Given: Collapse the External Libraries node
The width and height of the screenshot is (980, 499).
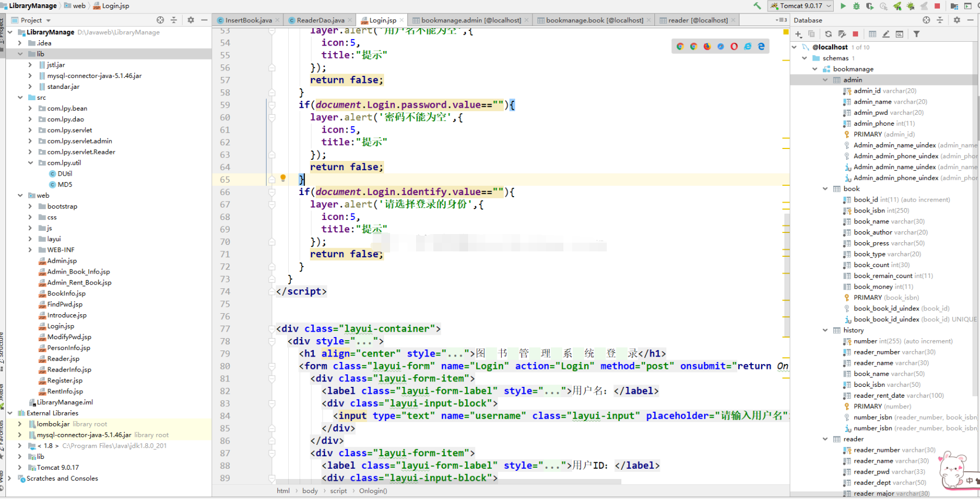Looking at the screenshot, I should (10, 413).
